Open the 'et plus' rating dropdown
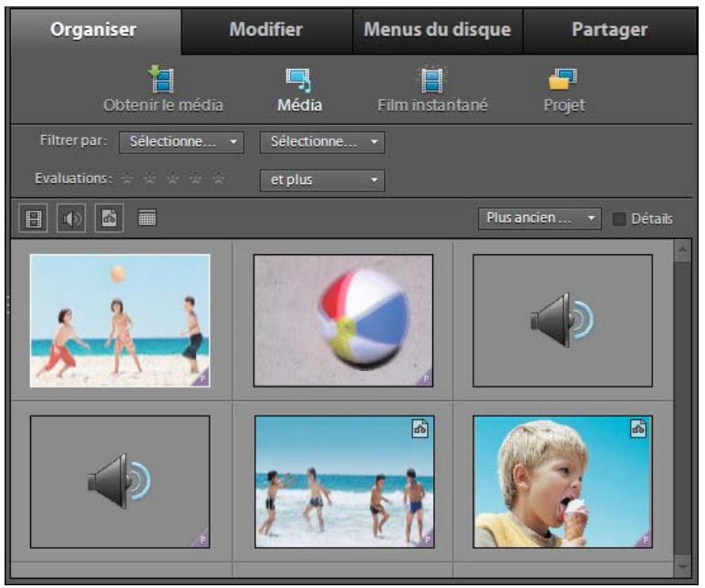 tap(322, 180)
